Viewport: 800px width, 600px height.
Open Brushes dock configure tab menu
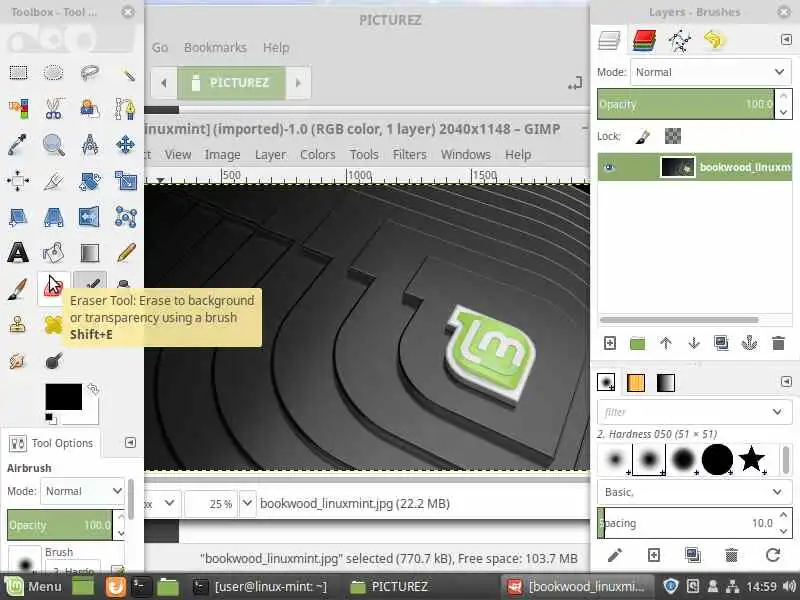click(x=786, y=382)
